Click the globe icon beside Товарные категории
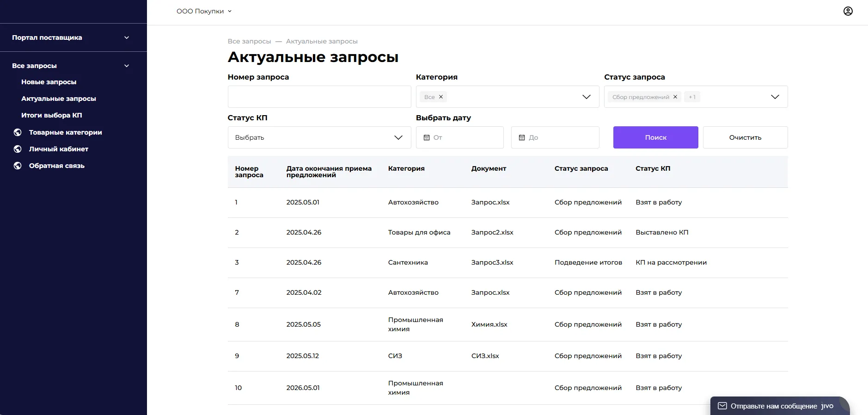Screen dimensions: 868x415 [18, 132]
